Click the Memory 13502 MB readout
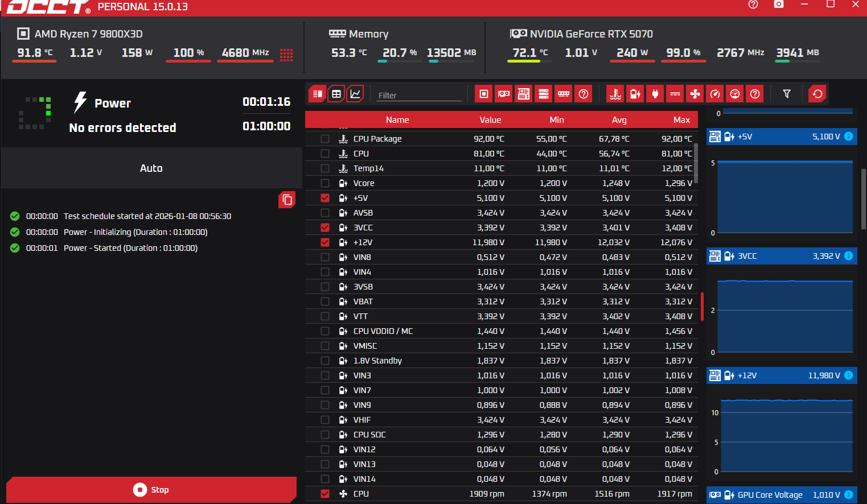 pyautogui.click(x=451, y=52)
